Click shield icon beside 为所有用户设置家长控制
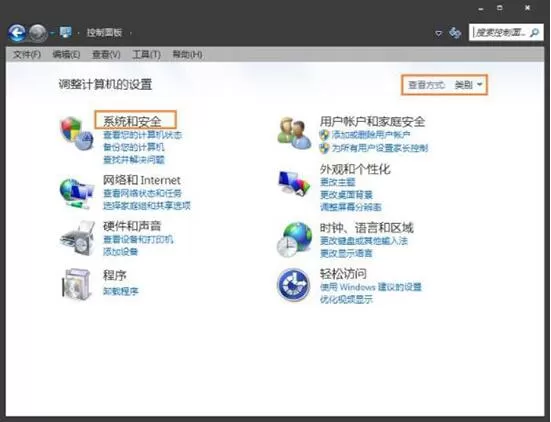 tap(324, 148)
